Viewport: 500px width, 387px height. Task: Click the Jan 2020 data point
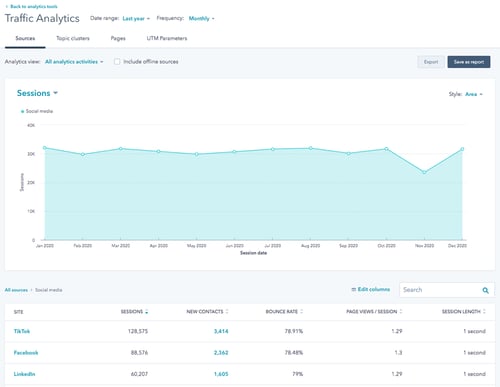coord(45,148)
